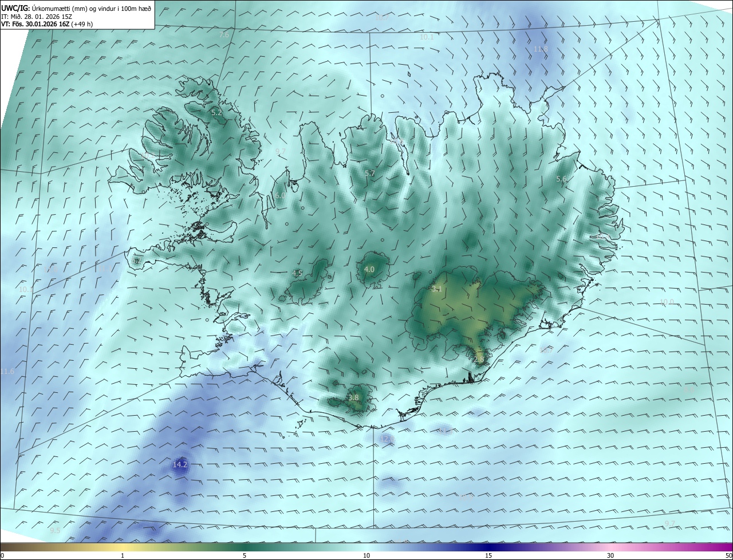
Task: Click the '1' tick on the color scale
Action: tap(123, 555)
